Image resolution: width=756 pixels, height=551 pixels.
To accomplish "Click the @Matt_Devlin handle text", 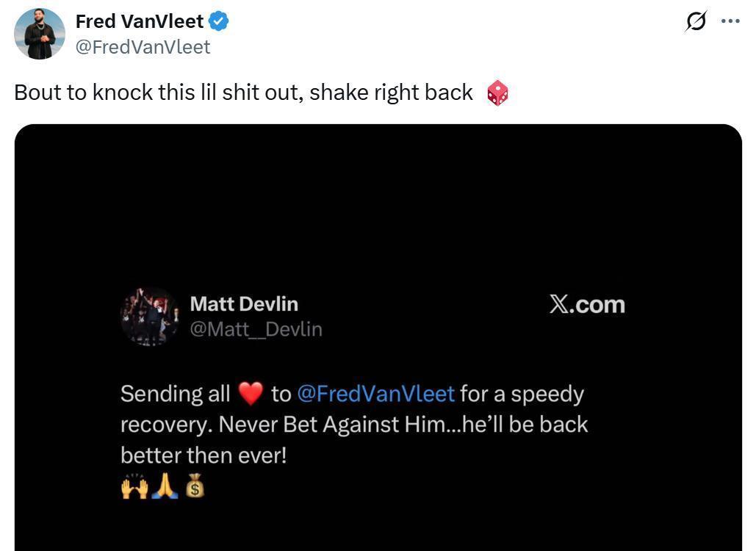I will point(256,329).
